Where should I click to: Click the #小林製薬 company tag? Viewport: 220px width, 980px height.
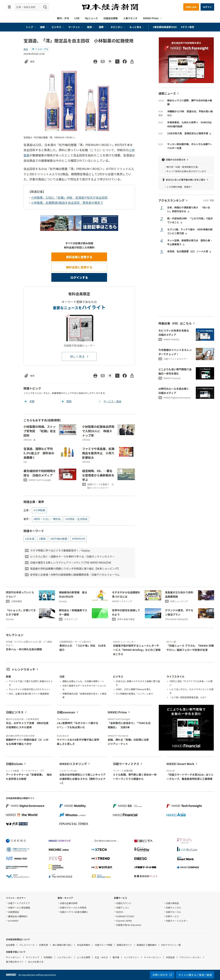coord(39,510)
